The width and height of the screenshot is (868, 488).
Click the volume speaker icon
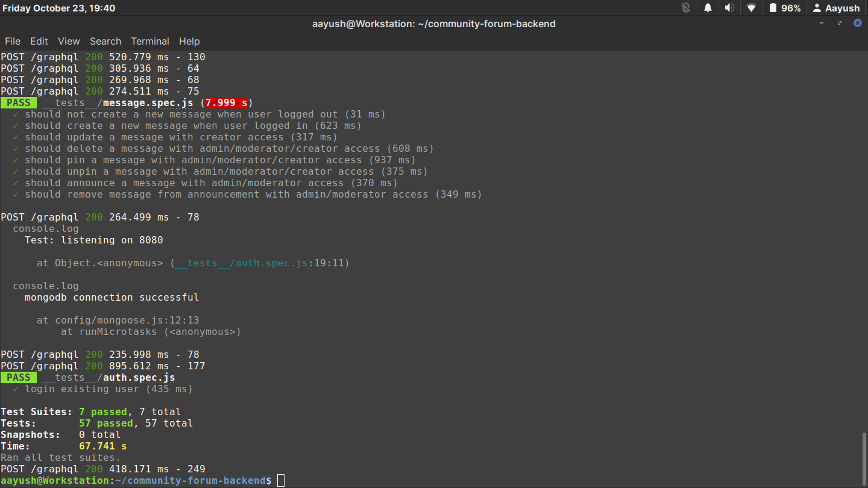pos(729,8)
